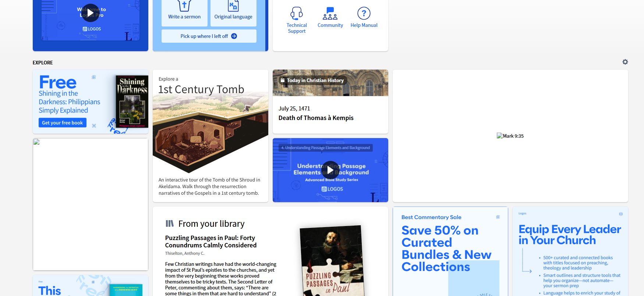Screen dimensions: 644x296
Task: Click the arrow icon on Pick up button
Action: pos(234,36)
